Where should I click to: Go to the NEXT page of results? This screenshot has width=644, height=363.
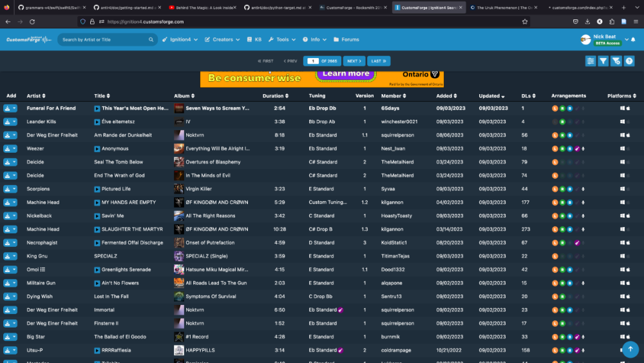pyautogui.click(x=354, y=61)
